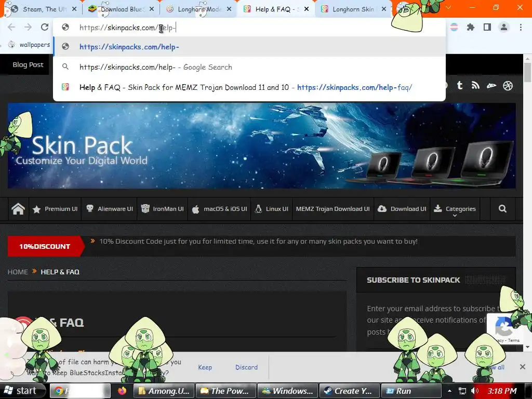Open Alienware UI menu item
Image resolution: width=532 pixels, height=399 pixels.
coord(109,209)
